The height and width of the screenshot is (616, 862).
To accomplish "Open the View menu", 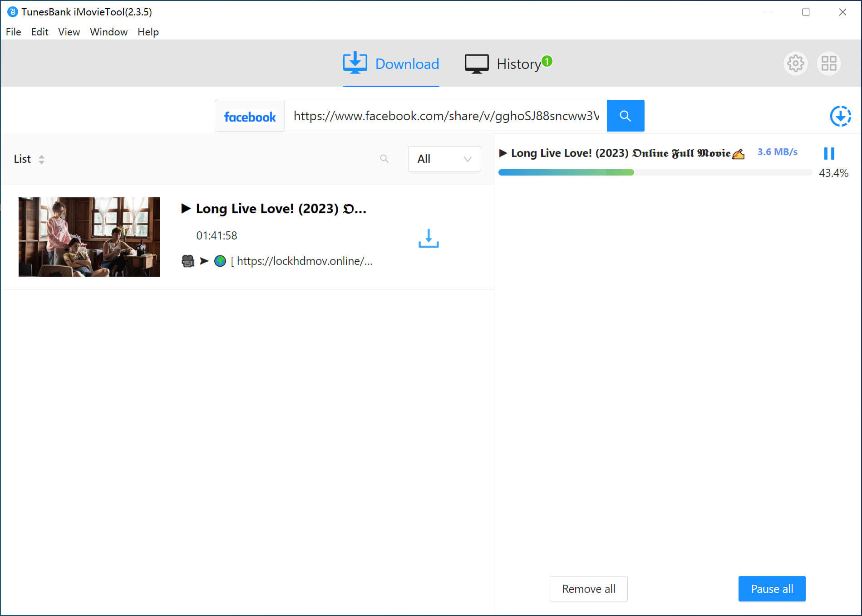I will click(69, 32).
